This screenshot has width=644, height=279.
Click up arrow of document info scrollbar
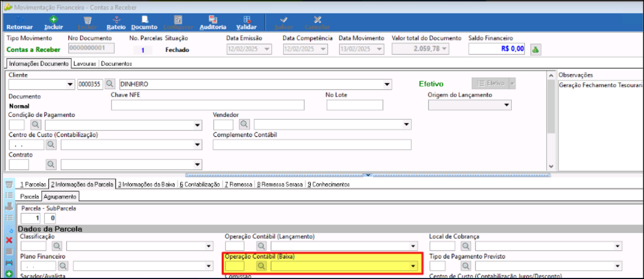click(551, 76)
